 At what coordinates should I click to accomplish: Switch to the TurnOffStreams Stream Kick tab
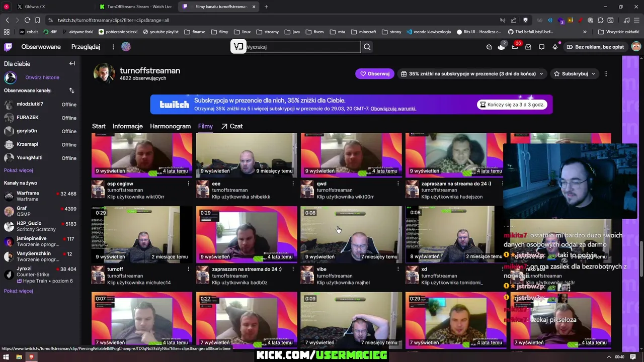tap(136, 7)
